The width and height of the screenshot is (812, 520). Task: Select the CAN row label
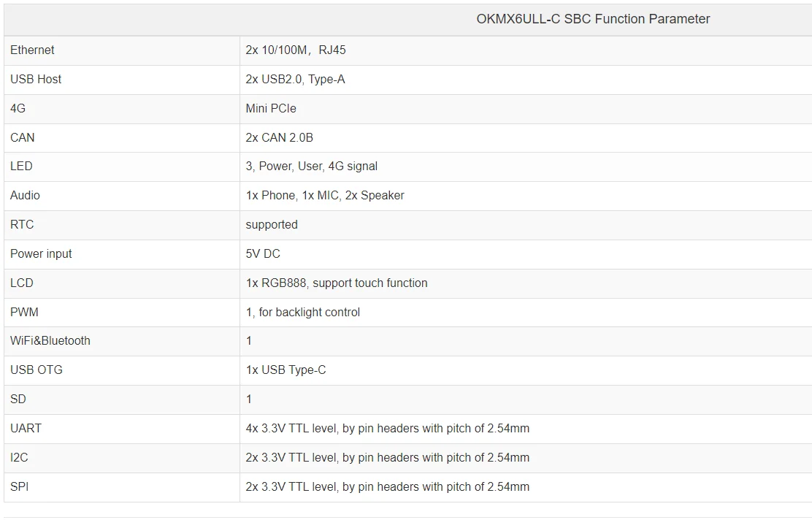pos(23,138)
